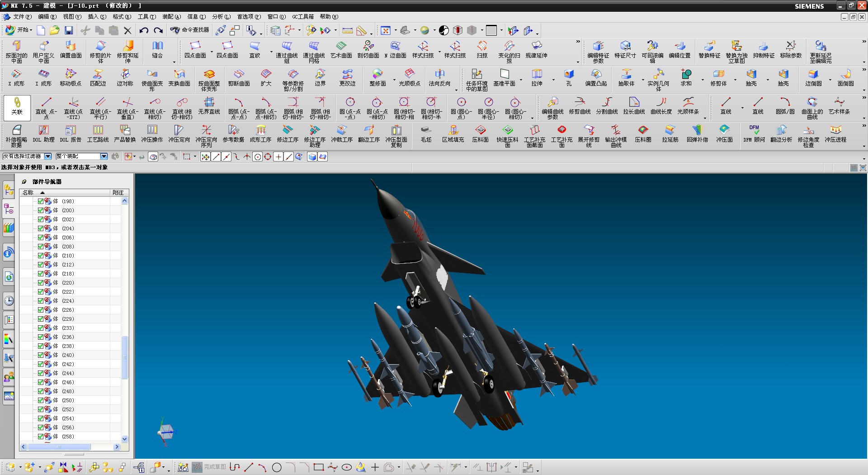This screenshot has width=868, height=475.
Task: Open the 插入 (Insert) menu
Action: coord(97,17)
